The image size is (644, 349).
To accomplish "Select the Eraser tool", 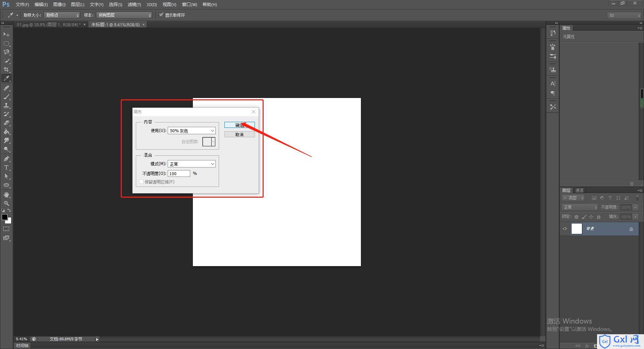I will pos(6,123).
